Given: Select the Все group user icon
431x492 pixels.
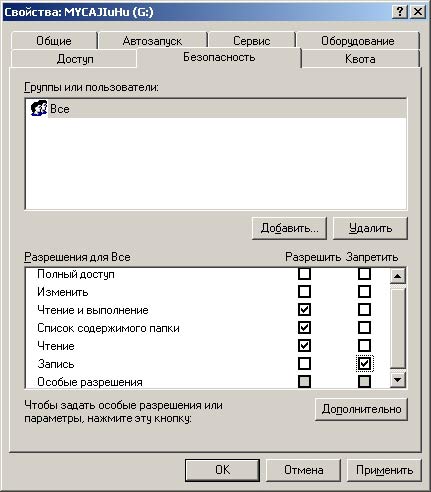Looking at the screenshot, I should (x=39, y=108).
